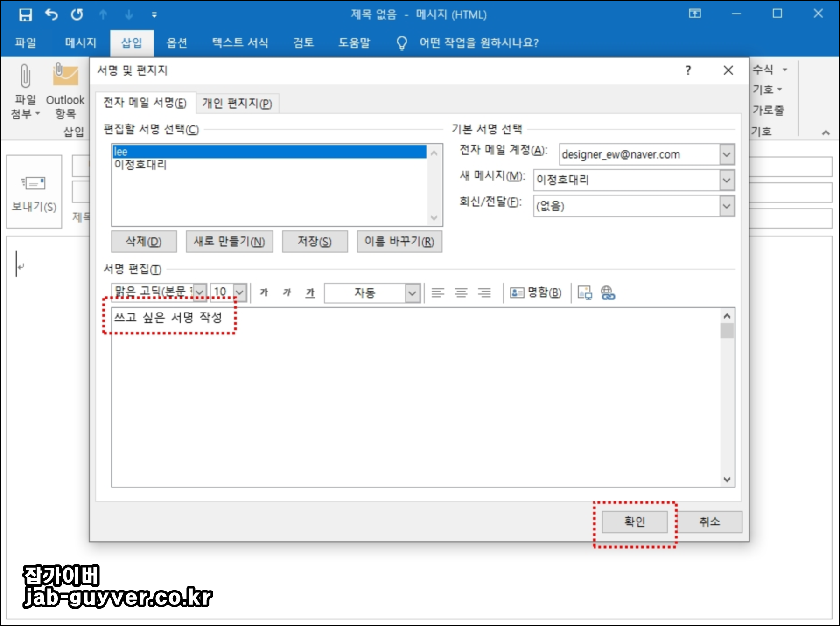
Task: Toggle center text alignment
Action: 461,293
